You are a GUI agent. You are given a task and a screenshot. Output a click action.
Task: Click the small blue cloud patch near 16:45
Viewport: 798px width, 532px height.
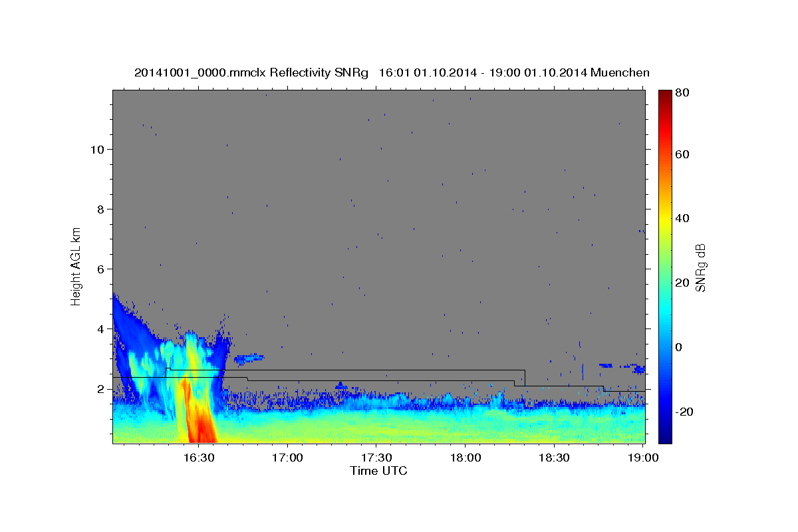[250, 358]
